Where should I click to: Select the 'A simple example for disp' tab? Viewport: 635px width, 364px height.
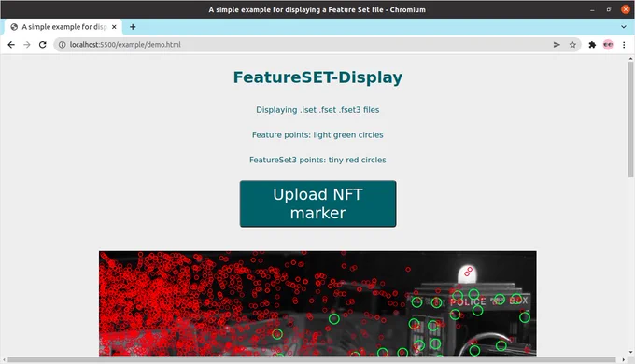[x=63, y=27]
